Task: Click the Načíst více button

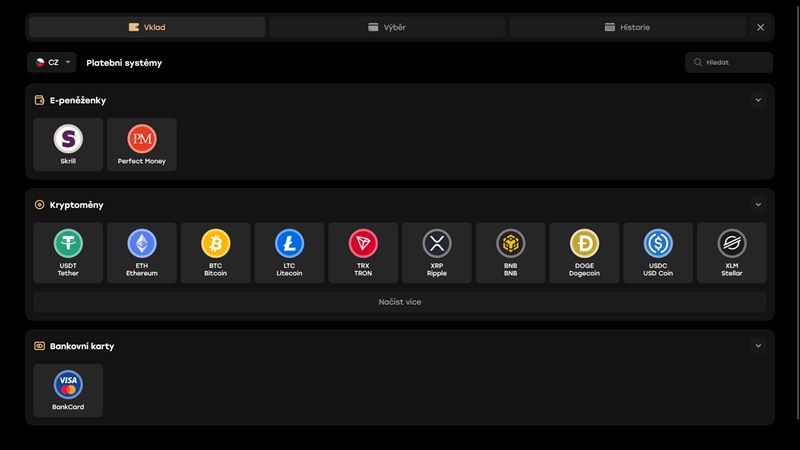Action: pos(400,302)
